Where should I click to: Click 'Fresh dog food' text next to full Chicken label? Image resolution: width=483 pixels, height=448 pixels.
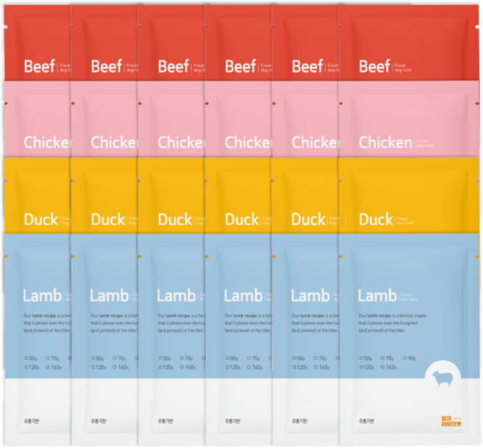coord(425,143)
